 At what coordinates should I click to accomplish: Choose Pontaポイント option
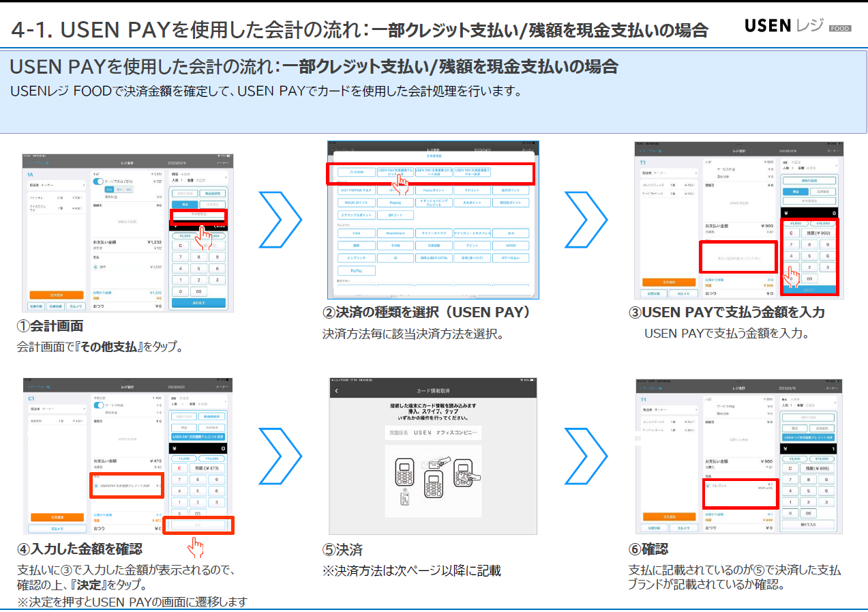coord(434,190)
